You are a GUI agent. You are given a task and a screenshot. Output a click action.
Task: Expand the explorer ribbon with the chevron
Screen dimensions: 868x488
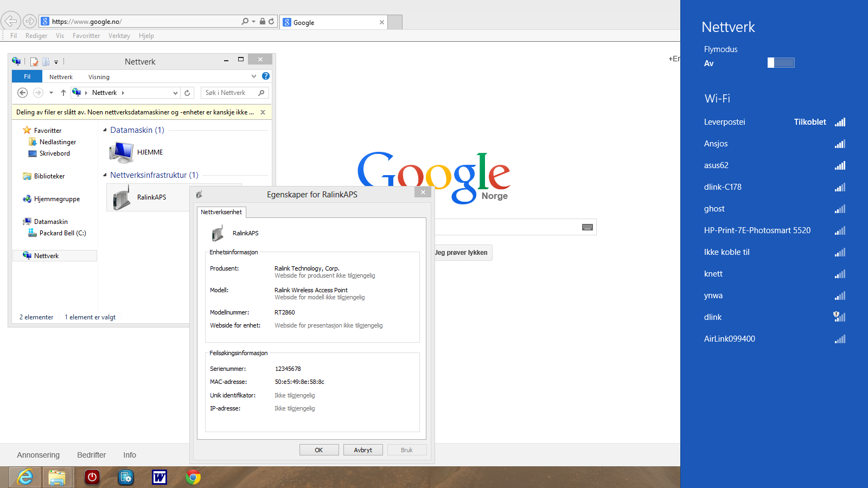point(254,76)
